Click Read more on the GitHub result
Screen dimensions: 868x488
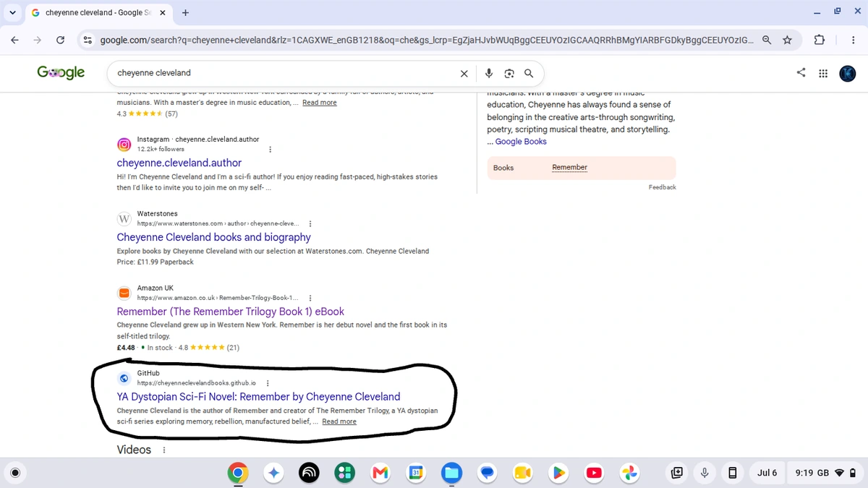[x=339, y=421]
